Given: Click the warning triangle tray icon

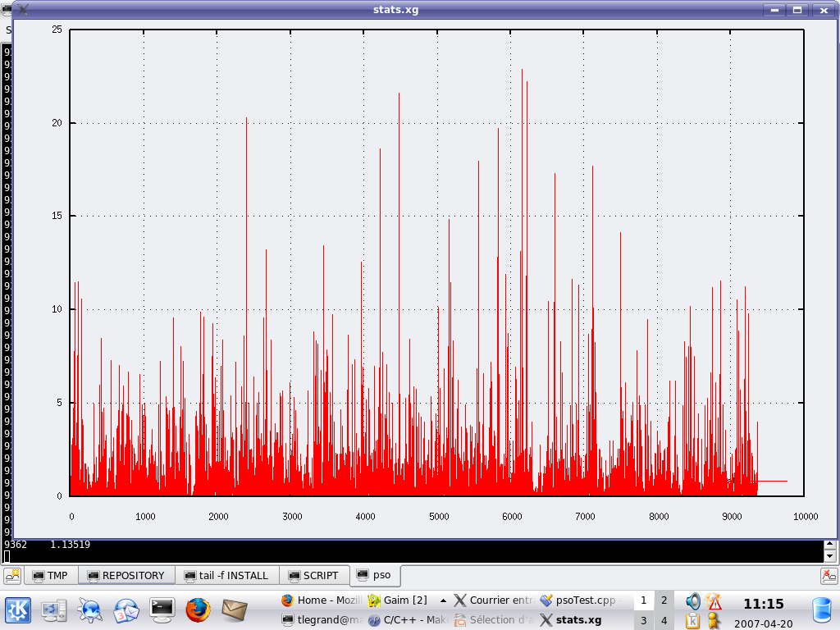Looking at the screenshot, I should (x=714, y=600).
